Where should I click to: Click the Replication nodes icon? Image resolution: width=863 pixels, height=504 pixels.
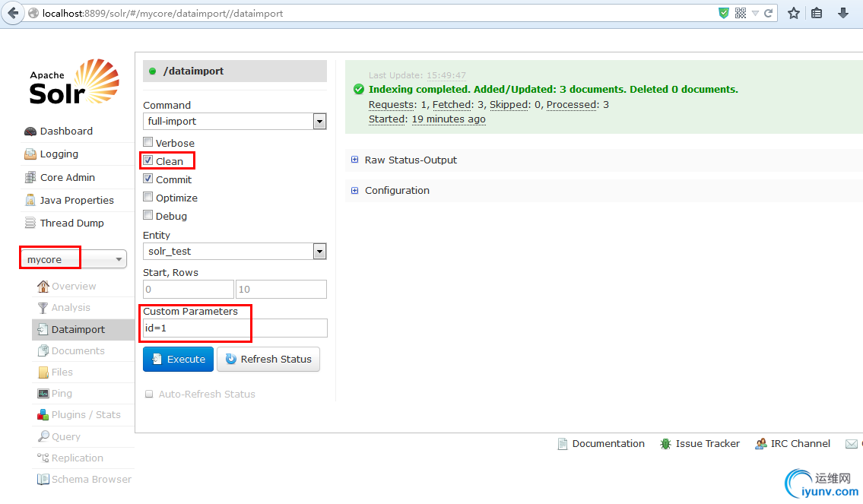(x=43, y=458)
